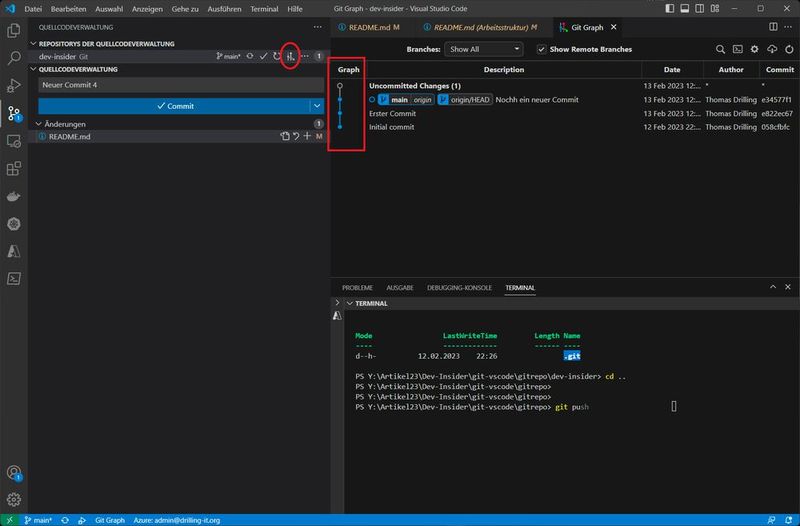800x526 pixels.
Task: Click the main branch label in graph
Action: [398, 99]
